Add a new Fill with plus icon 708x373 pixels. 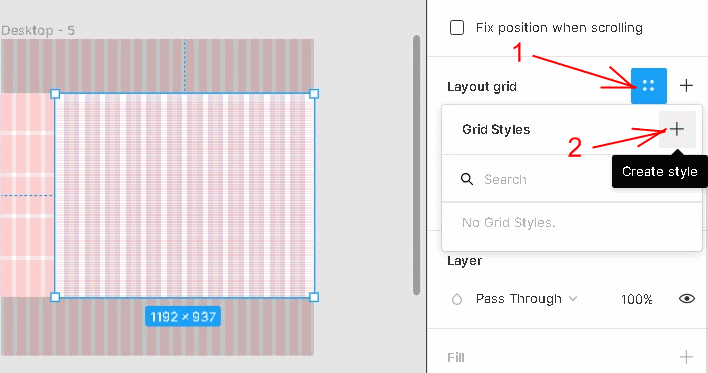coord(686,357)
